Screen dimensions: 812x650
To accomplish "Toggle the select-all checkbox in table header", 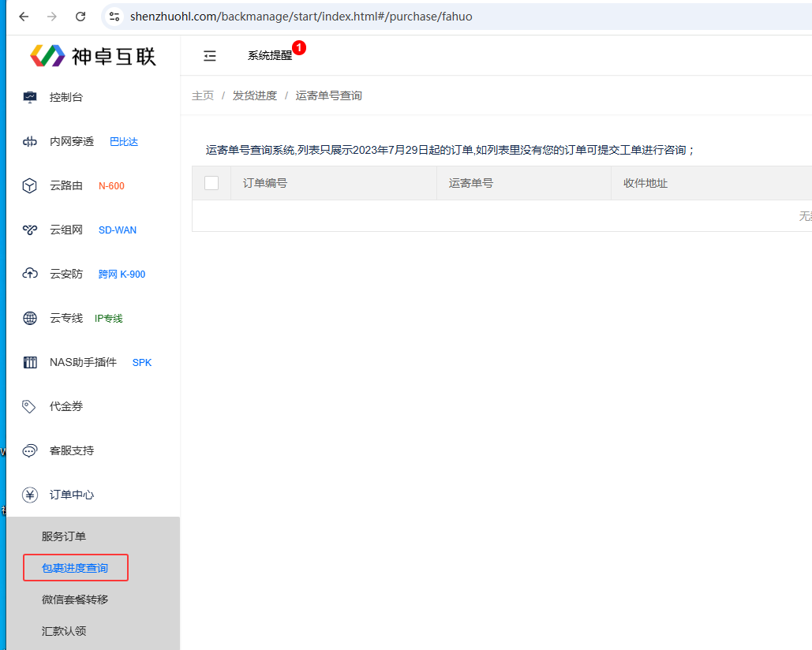I will pos(211,183).
